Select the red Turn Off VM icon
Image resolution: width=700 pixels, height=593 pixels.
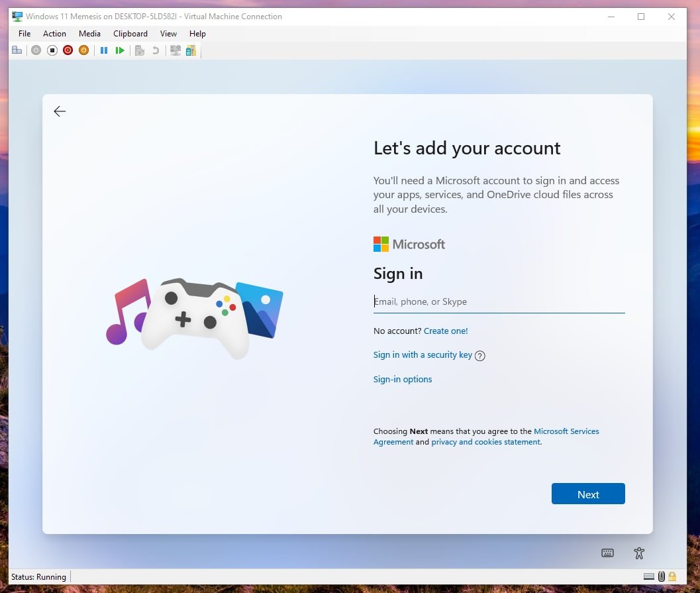68,50
